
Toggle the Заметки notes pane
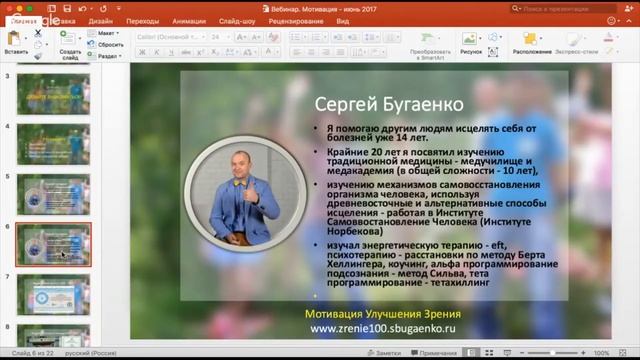384,353
